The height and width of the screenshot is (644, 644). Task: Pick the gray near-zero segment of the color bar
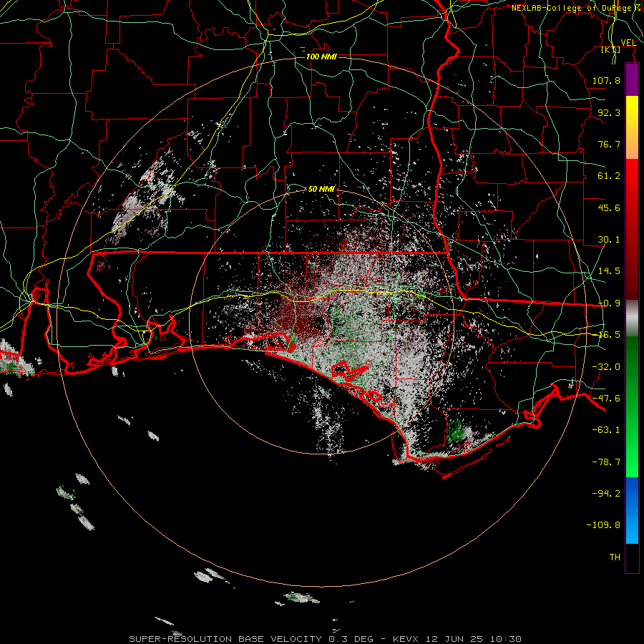pos(632,318)
